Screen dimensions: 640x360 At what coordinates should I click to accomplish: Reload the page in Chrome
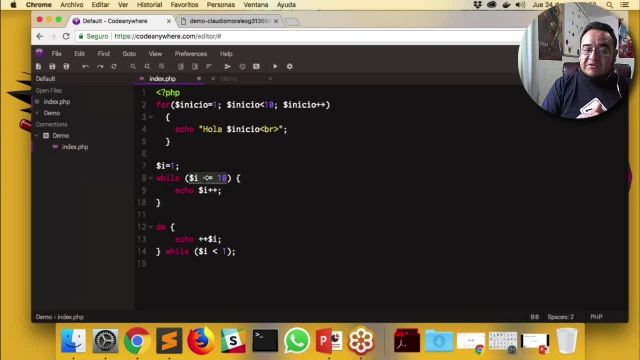[x=66, y=36]
